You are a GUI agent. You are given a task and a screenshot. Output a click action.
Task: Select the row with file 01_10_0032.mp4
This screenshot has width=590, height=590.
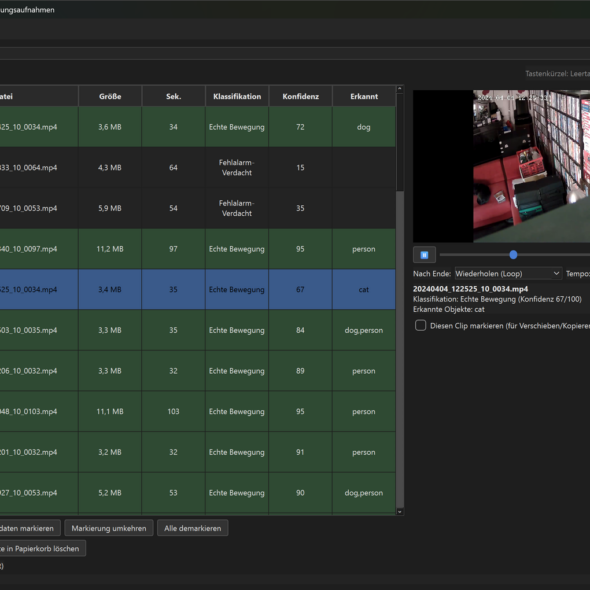pyautogui.click(x=198, y=452)
